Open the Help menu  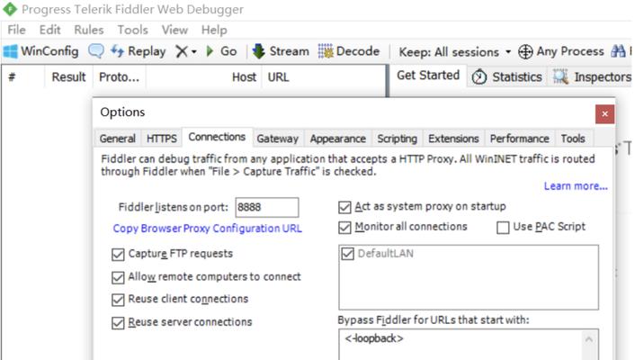click(x=214, y=30)
